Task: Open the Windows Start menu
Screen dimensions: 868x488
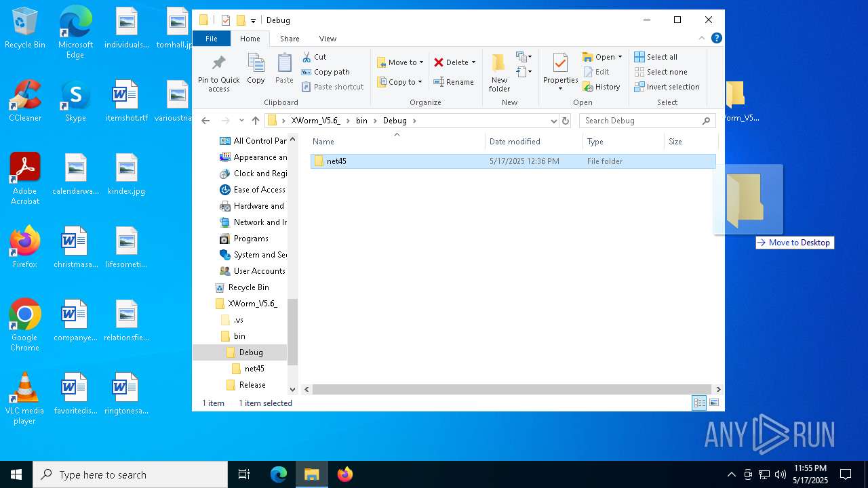Action: [16, 474]
